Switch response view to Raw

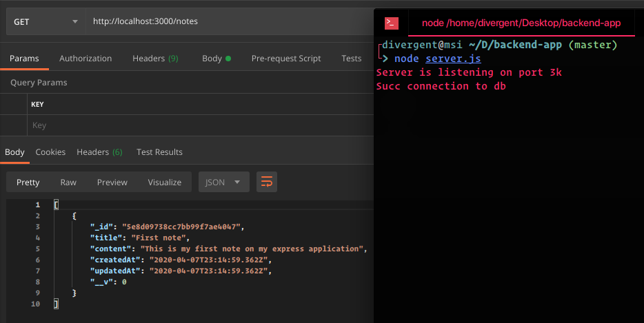coord(68,183)
